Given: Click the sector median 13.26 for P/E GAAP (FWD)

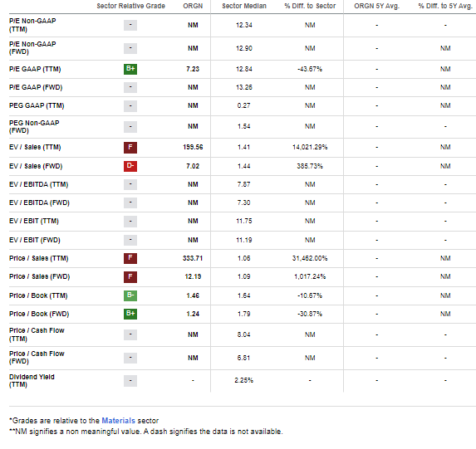Looking at the screenshot, I should click(244, 87).
